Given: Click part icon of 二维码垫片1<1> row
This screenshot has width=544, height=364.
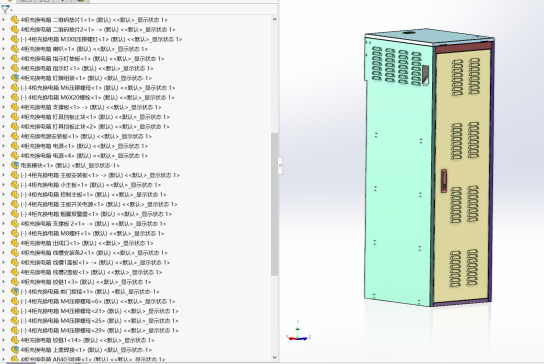Looking at the screenshot, I should coord(15,20).
